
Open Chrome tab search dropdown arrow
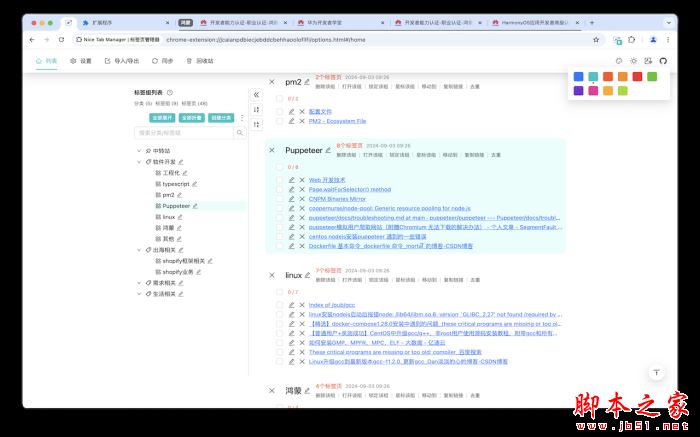(x=668, y=22)
